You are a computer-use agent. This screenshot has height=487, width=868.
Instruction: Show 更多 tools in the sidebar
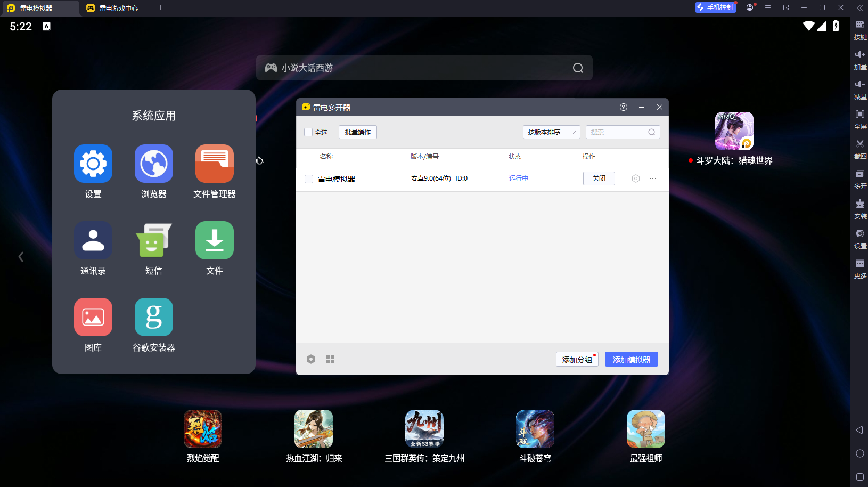(x=860, y=269)
